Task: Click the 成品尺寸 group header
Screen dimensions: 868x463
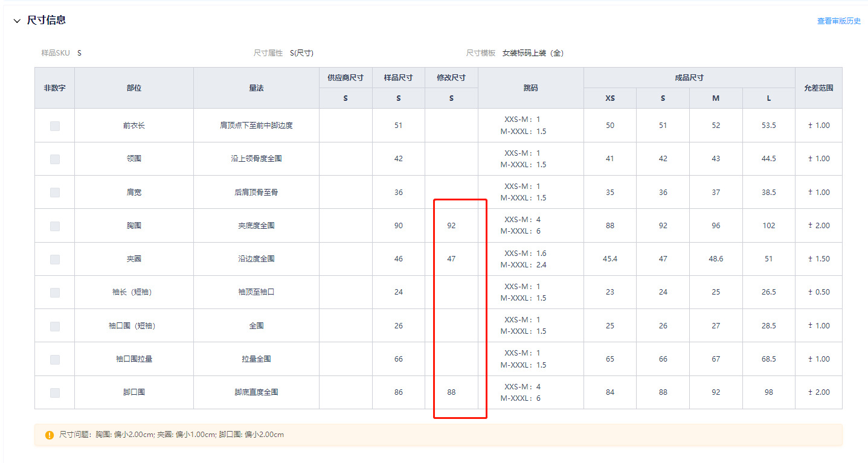Action: 689,78
